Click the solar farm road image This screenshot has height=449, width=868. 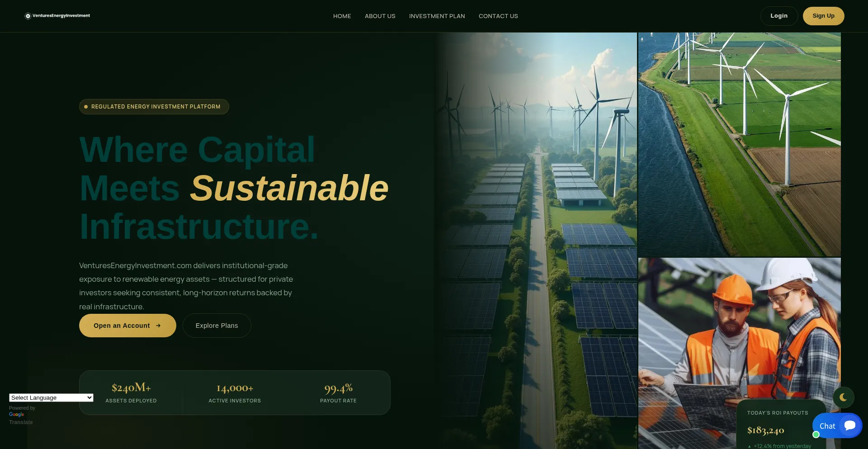(x=536, y=241)
